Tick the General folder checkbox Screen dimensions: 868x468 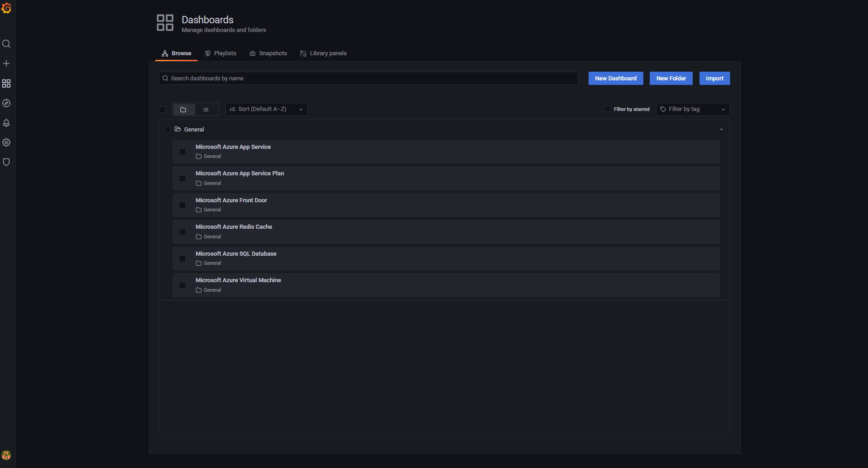point(168,129)
